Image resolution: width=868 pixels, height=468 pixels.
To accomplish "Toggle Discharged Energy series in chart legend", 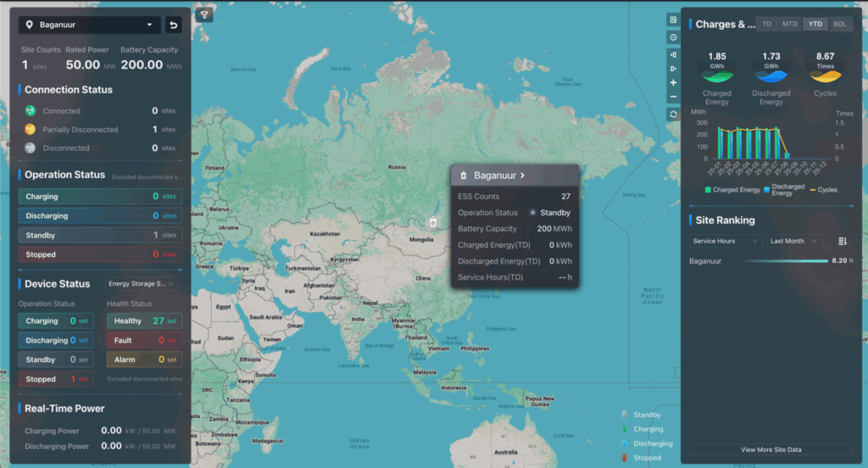I will coord(784,189).
